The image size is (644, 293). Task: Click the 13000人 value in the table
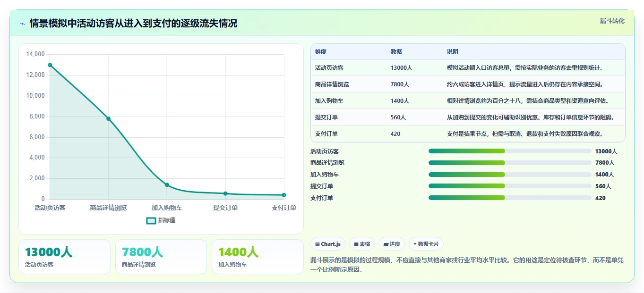[402, 68]
